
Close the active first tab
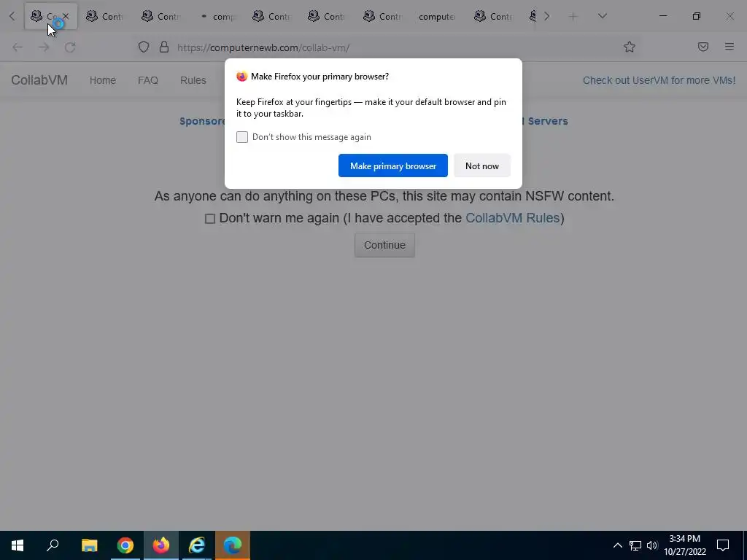click(66, 16)
